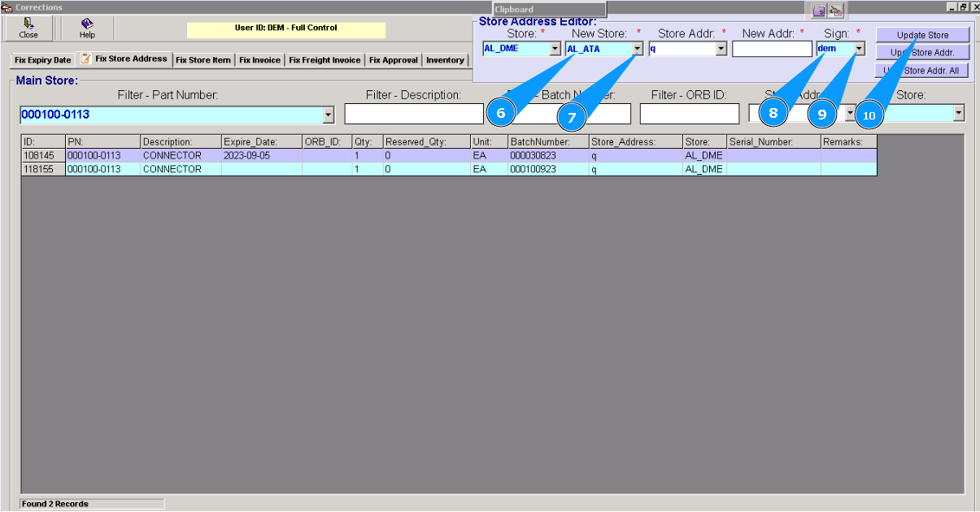Click AL_DME store cell in row 108145
This screenshot has height=512, width=980.
point(704,155)
